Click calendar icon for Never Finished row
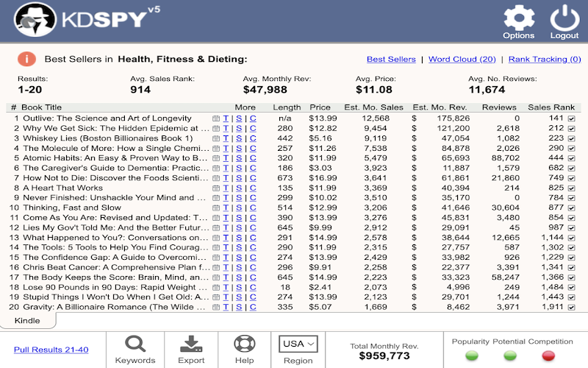Image resolution: width=588 pixels, height=368 pixels. 216,198
